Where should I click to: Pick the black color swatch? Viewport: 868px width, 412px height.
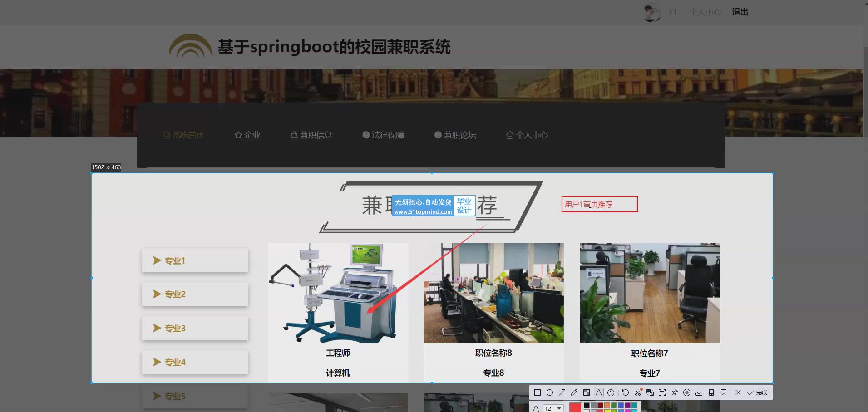587,405
